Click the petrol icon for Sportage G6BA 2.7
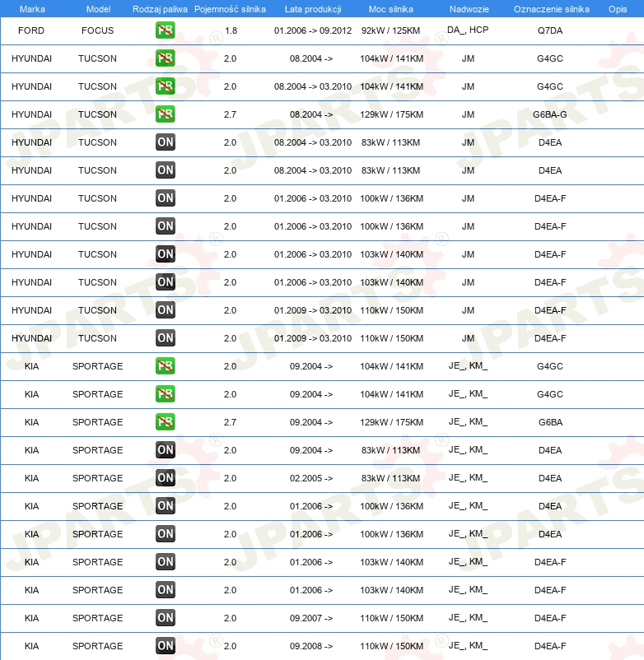Viewport: 644px width, 660px height. click(x=165, y=422)
